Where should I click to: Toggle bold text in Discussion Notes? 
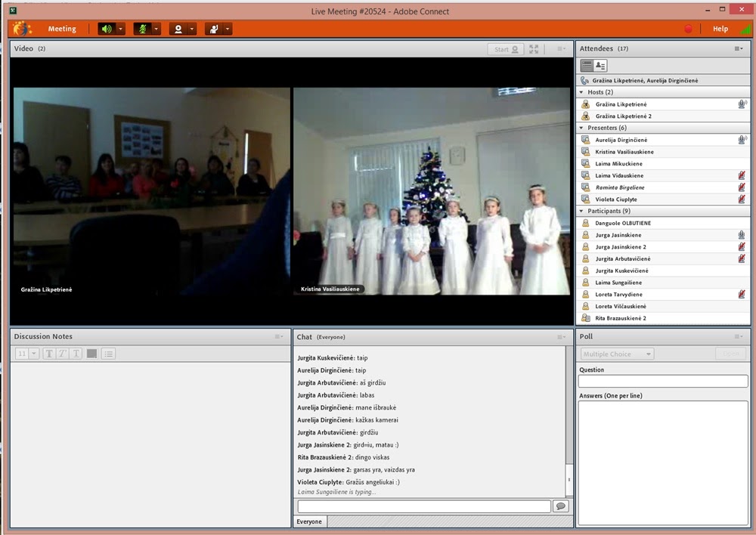pyautogui.click(x=48, y=354)
